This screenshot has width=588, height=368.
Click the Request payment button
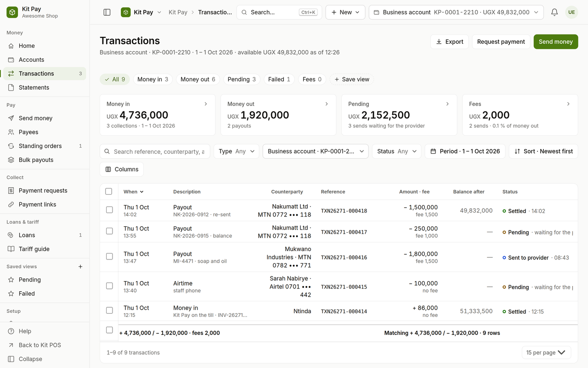pos(501,42)
